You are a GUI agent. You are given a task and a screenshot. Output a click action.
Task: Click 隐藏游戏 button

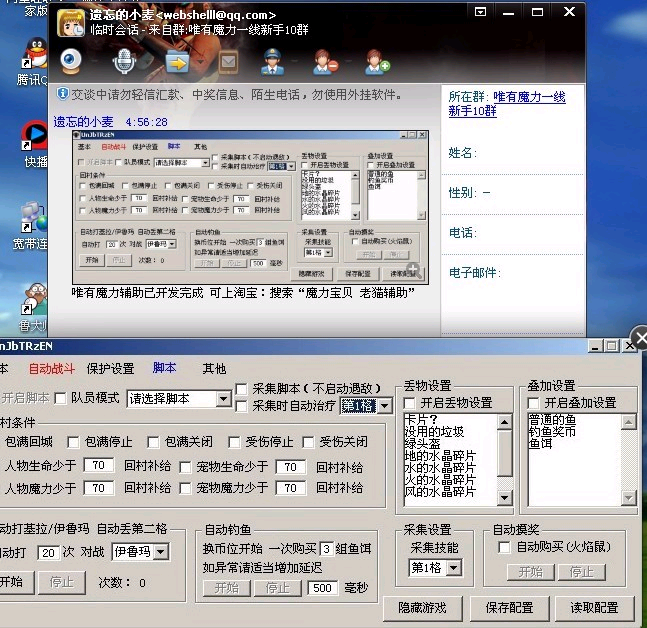point(423,608)
